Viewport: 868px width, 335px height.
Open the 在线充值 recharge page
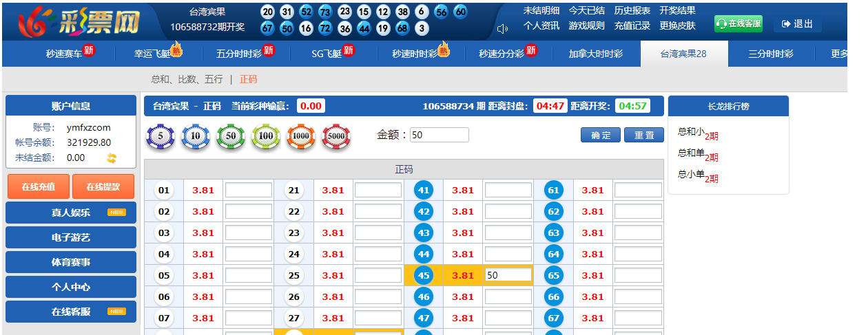pos(39,187)
